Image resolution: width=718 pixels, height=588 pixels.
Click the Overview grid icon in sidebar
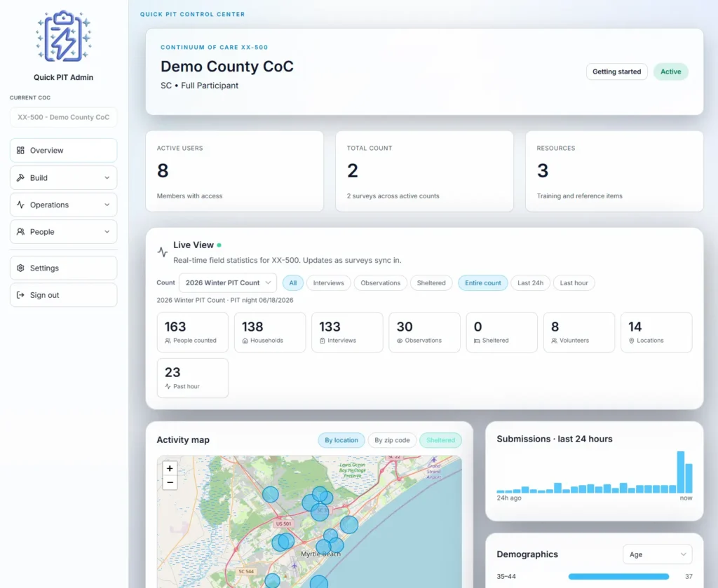click(20, 150)
